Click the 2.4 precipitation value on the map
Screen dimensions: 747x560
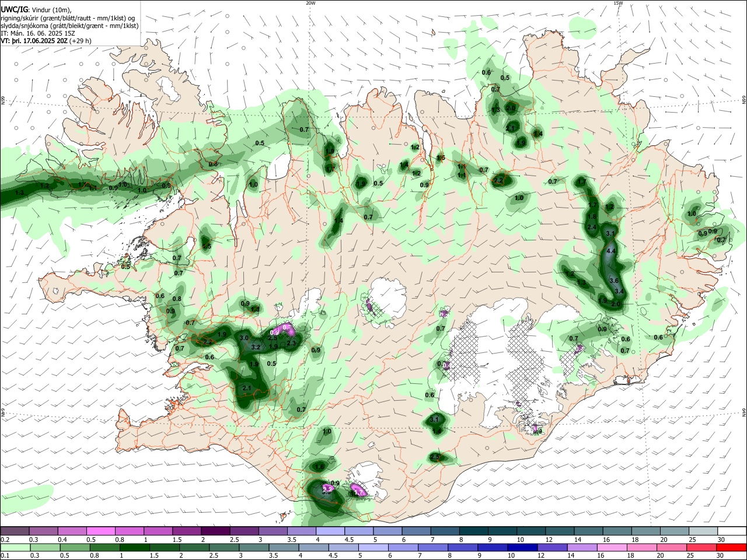point(592,227)
